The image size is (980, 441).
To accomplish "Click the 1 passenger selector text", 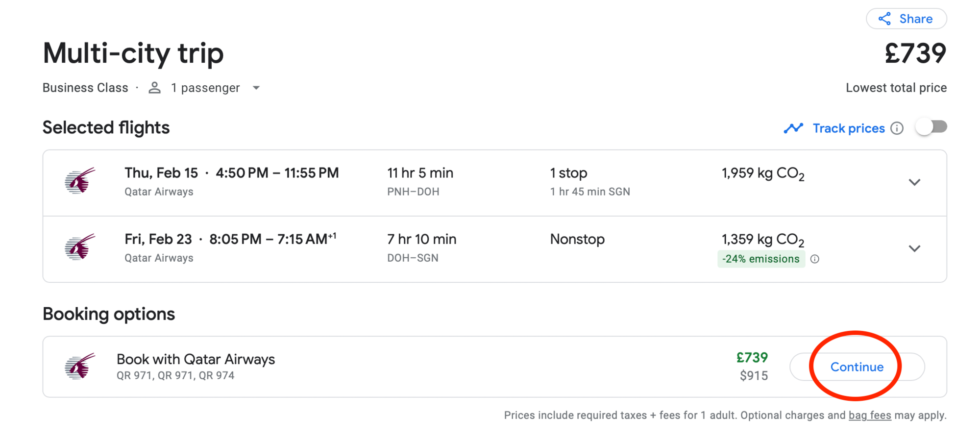I will tap(205, 88).
